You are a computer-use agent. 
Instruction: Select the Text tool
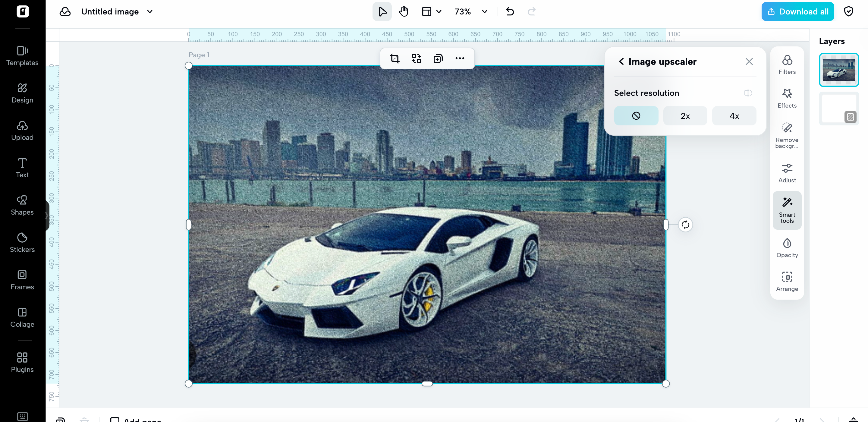pyautogui.click(x=22, y=168)
